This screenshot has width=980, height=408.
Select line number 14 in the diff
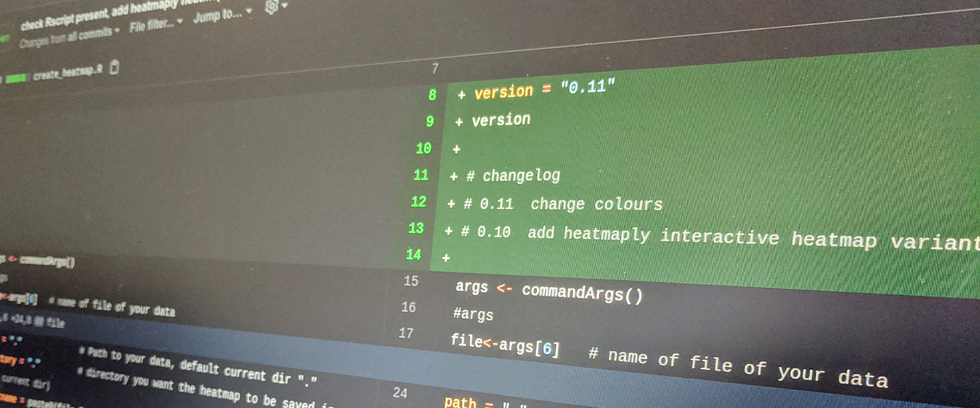tap(413, 254)
